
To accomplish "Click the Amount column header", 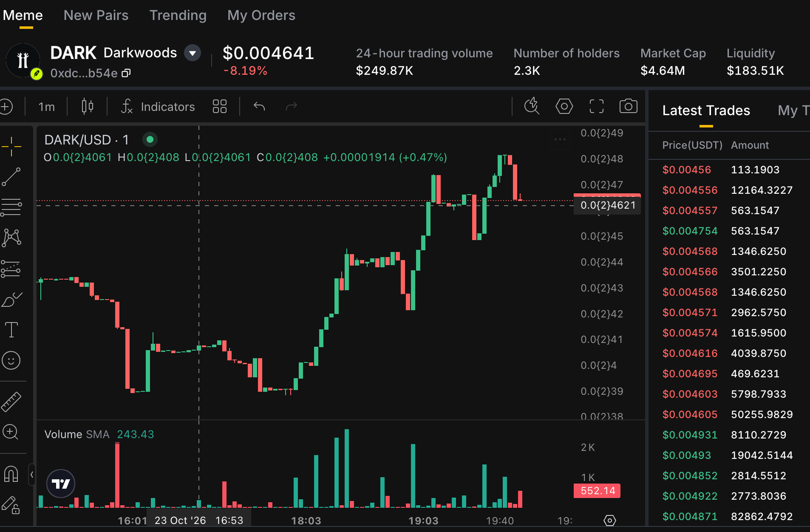I will [750, 145].
